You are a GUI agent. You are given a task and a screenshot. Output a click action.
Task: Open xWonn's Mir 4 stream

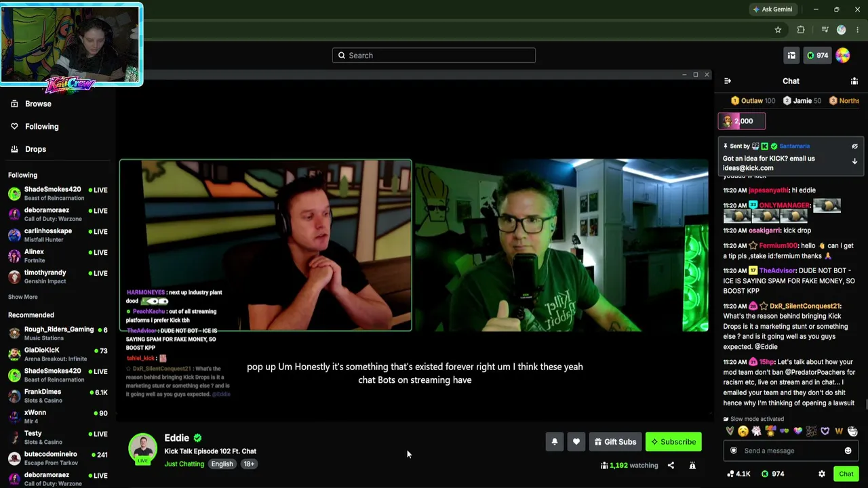[x=58, y=417]
